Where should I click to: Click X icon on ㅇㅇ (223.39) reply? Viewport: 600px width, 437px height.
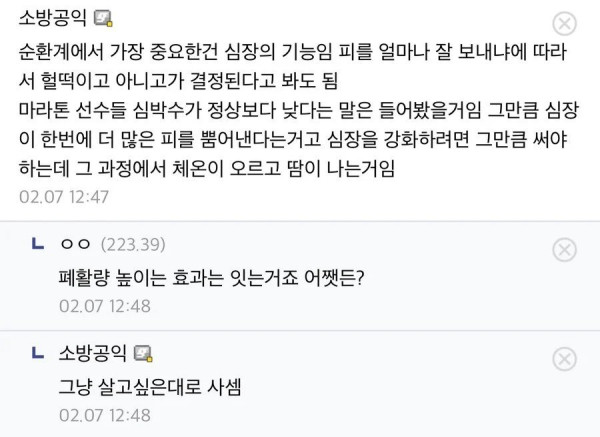coord(564,249)
